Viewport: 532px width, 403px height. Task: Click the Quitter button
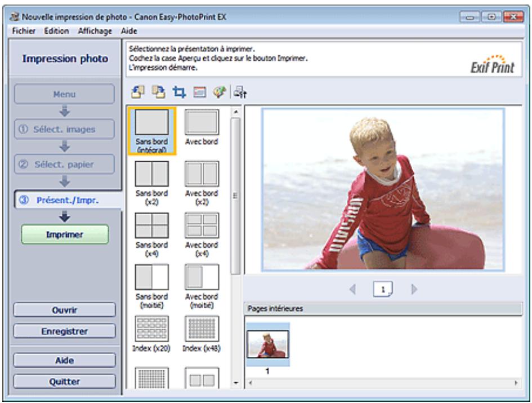coord(65,381)
